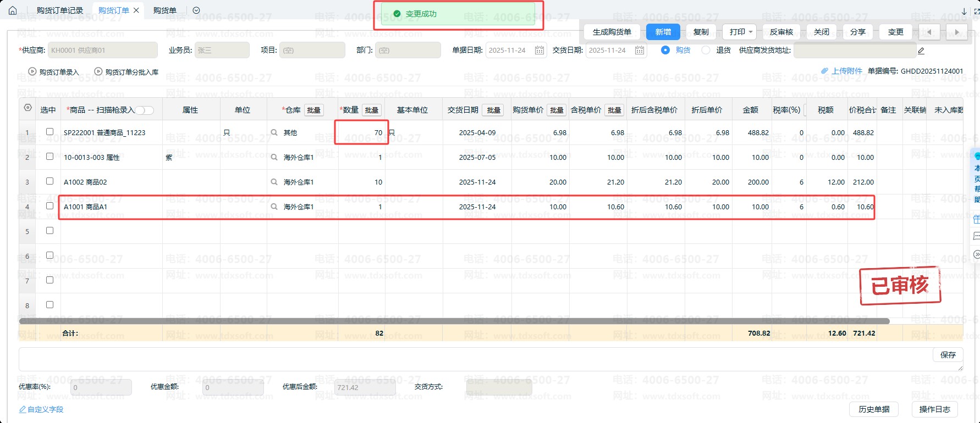Switch to the 购货单 tab
Image resolution: width=980 pixels, height=423 pixels.
[x=165, y=10]
